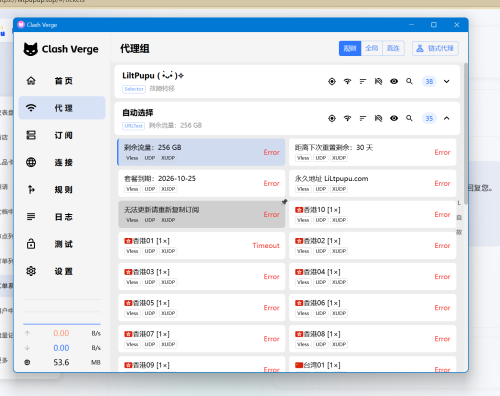The height and width of the screenshot is (396, 500).
Task: Open the 规则 rules page in sidebar
Action: pyautogui.click(x=62, y=189)
